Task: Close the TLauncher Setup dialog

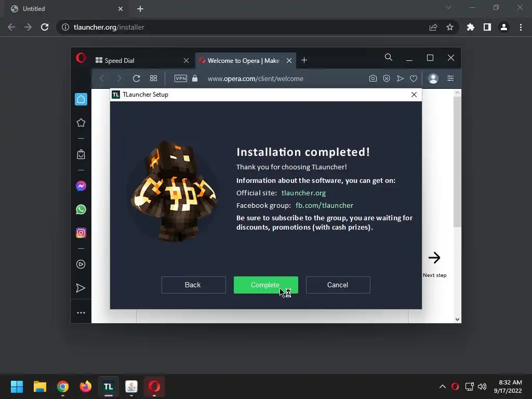Action: (414, 95)
